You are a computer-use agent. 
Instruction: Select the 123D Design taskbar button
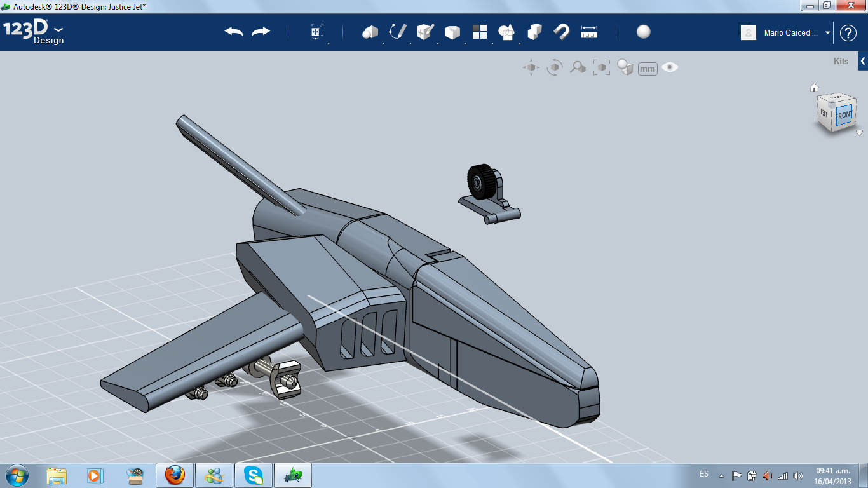[293, 475]
